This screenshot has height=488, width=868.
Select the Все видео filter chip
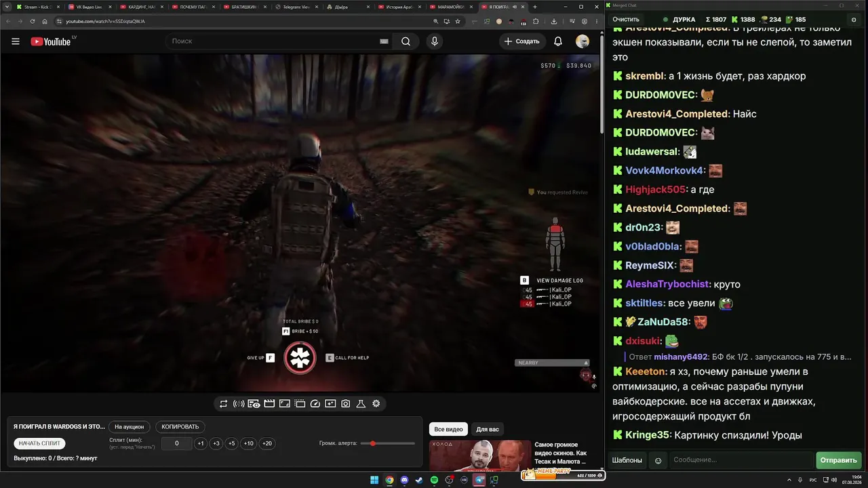pyautogui.click(x=448, y=429)
